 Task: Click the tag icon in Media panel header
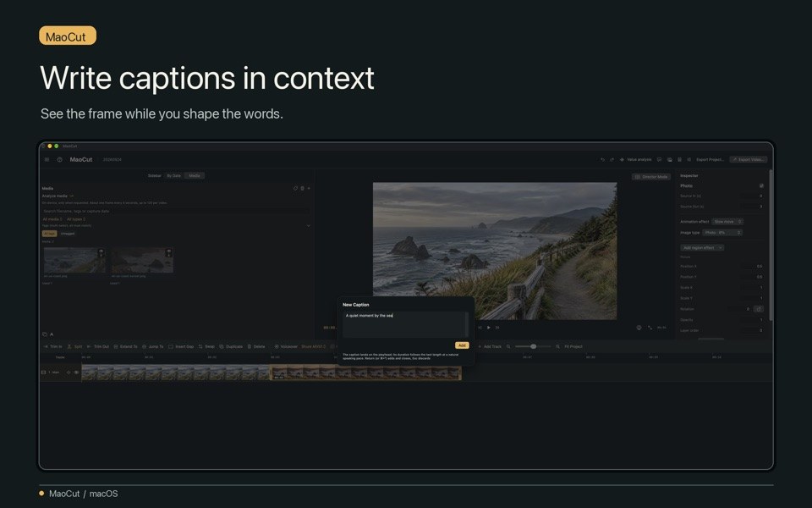pyautogui.click(x=296, y=188)
